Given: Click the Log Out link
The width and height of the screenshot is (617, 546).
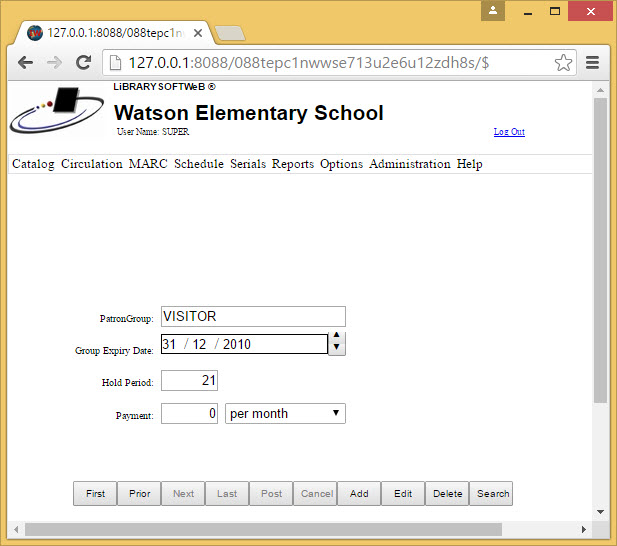Looking at the screenshot, I should coord(508,132).
